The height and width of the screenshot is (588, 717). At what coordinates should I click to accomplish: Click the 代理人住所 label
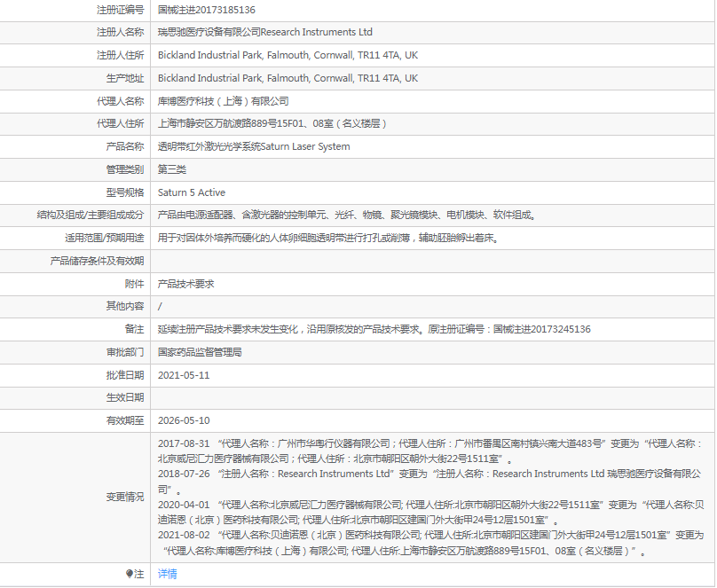click(x=121, y=123)
